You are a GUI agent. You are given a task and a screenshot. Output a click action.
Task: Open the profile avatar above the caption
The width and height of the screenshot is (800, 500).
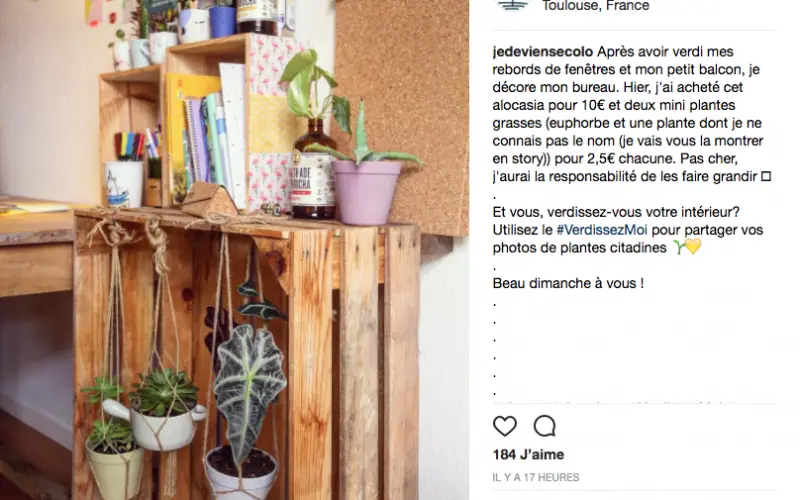coord(513,5)
